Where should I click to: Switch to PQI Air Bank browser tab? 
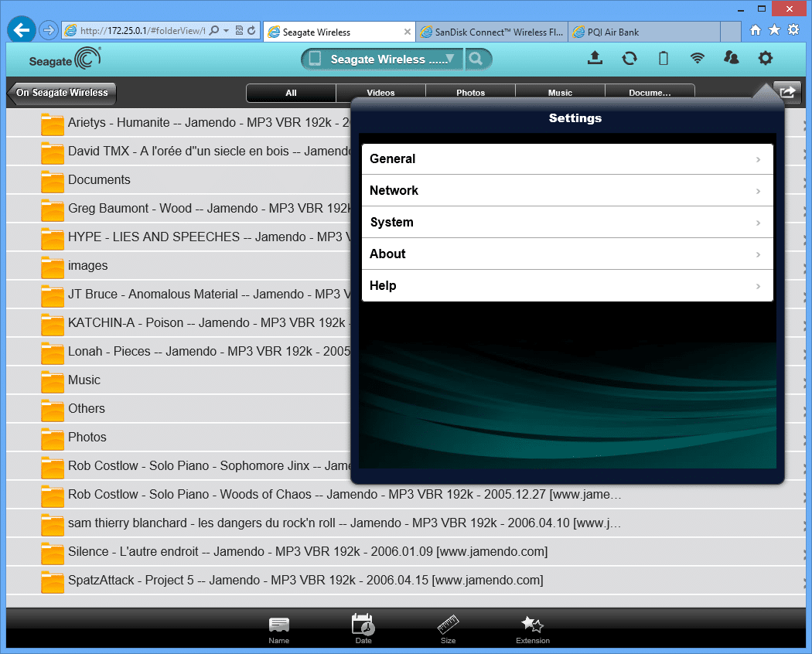coord(644,32)
